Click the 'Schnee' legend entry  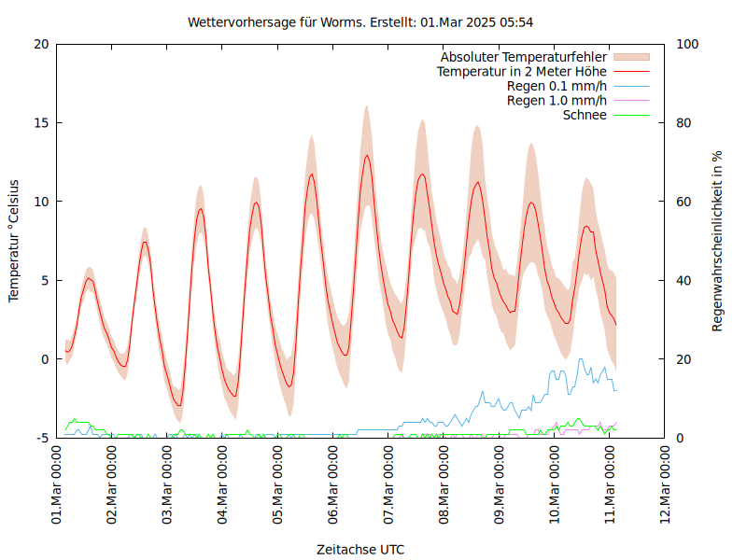pyautogui.click(x=585, y=115)
